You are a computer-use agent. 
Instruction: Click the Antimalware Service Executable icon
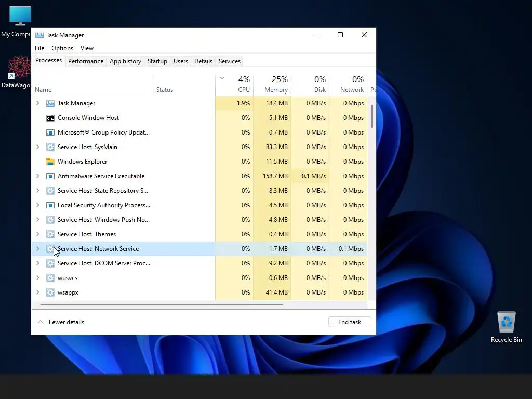[50, 176]
